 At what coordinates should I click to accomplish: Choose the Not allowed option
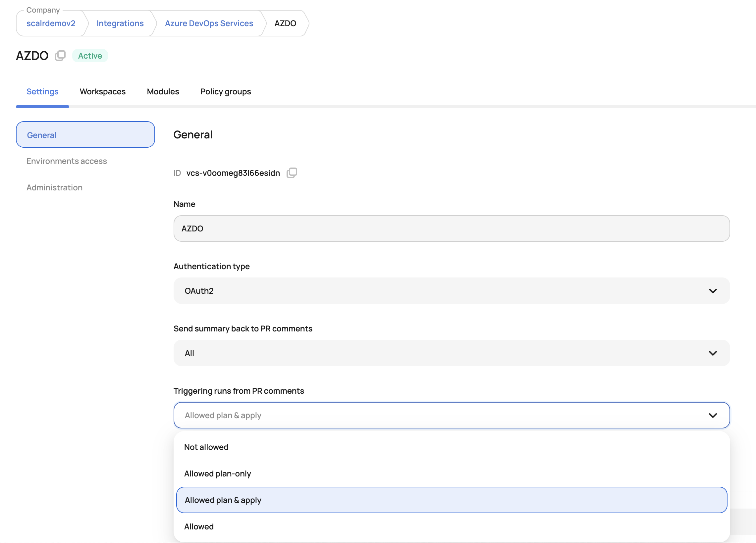206,447
